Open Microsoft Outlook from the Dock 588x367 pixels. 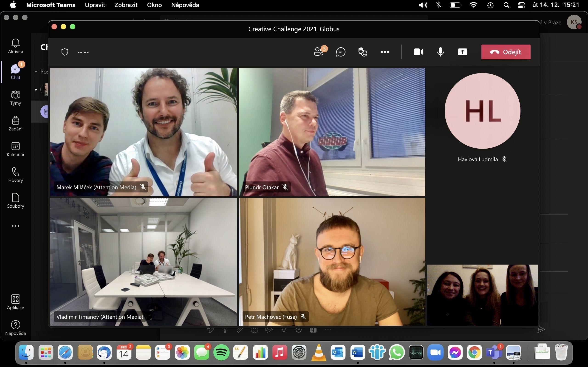click(x=338, y=352)
